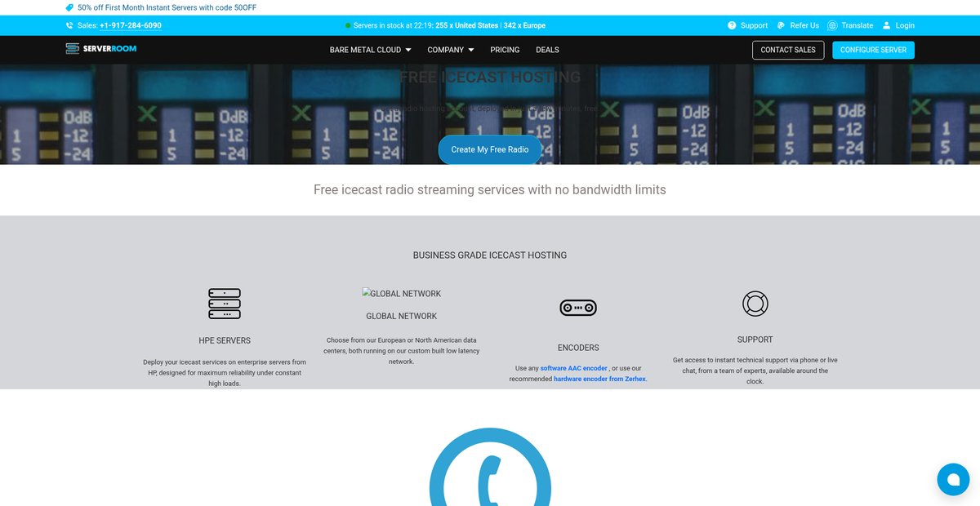Click the GLOBAL NETWORK heading text
The width and height of the screenshot is (980, 506).
pos(401,316)
